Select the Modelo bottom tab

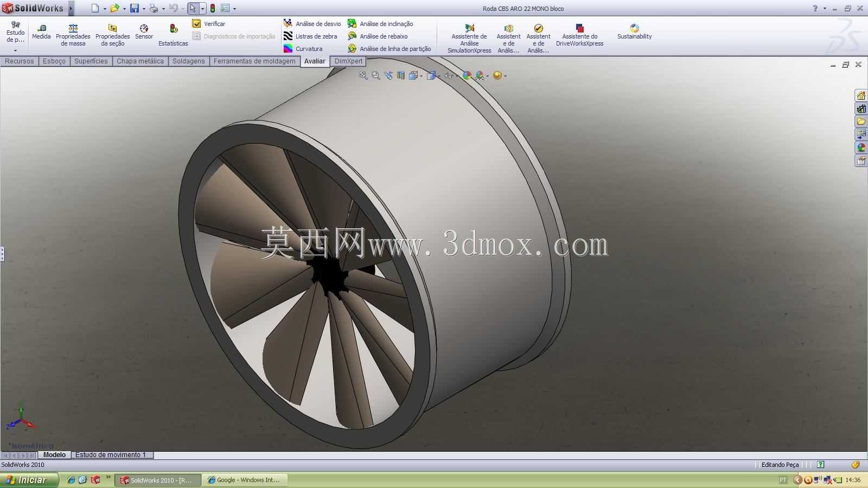pos(55,455)
